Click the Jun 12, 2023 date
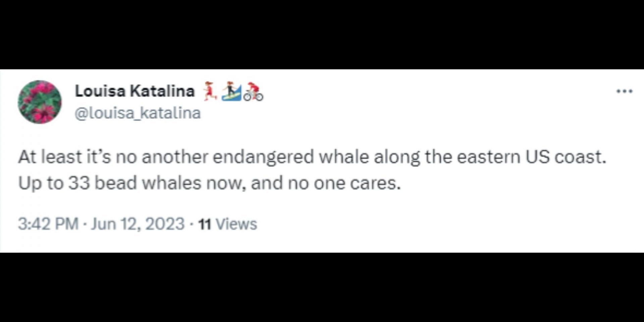This screenshot has width=644, height=322. click(x=138, y=224)
